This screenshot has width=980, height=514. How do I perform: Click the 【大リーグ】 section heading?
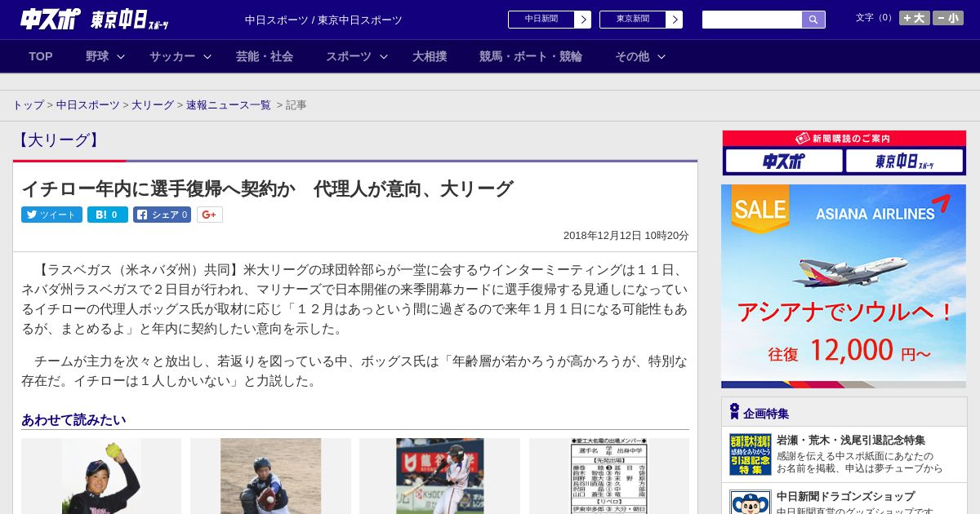59,140
